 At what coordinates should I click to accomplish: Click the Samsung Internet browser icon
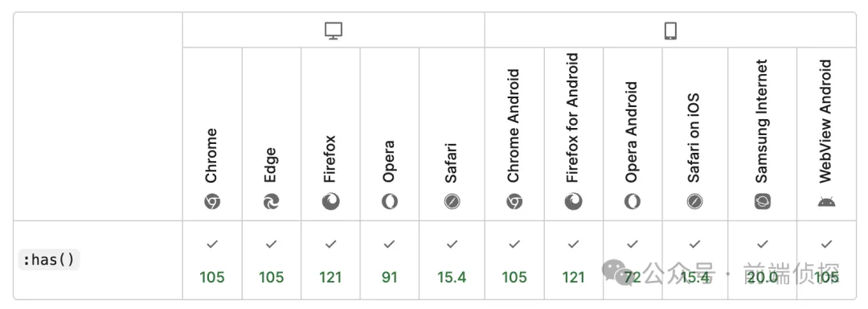762,201
